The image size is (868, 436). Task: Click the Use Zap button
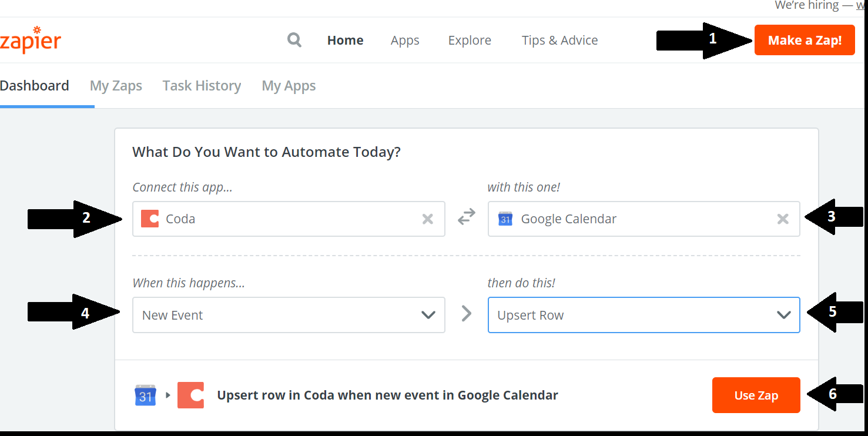(756, 395)
